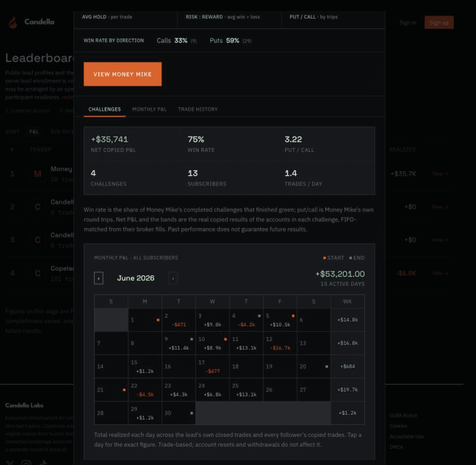The height and width of the screenshot is (465, 476).
Task: Click week total +$14.8k
Action: [347, 320]
